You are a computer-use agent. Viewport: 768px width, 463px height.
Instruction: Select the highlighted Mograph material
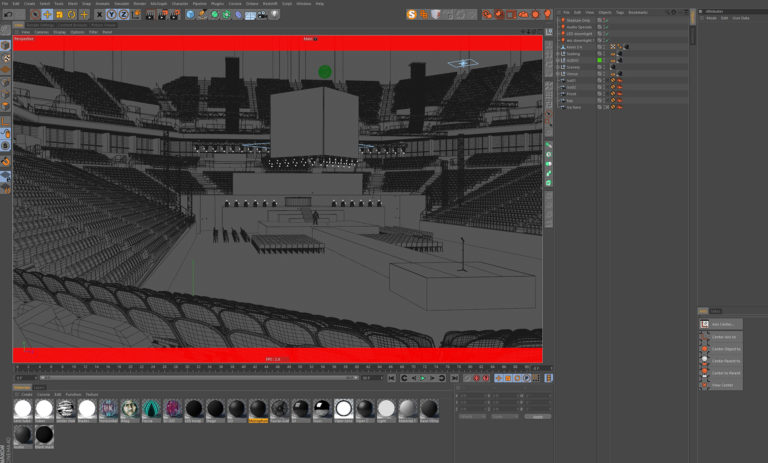[258, 409]
